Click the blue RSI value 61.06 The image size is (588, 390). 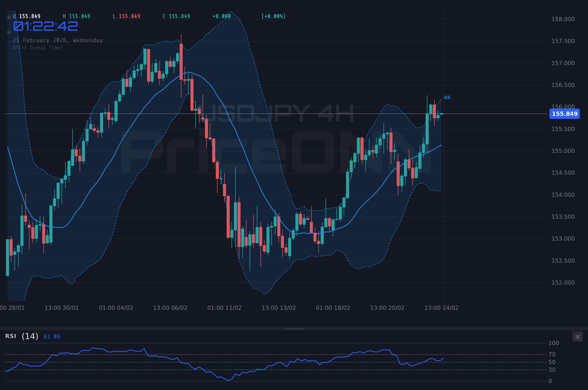point(51,336)
